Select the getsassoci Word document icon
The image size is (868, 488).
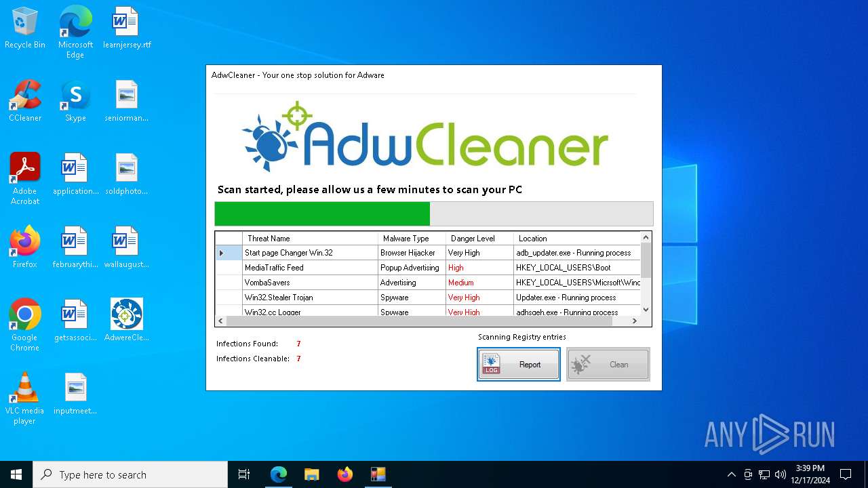tap(75, 321)
